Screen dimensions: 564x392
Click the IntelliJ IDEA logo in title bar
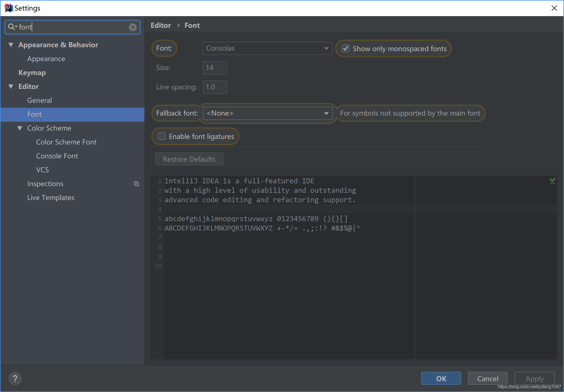point(8,8)
